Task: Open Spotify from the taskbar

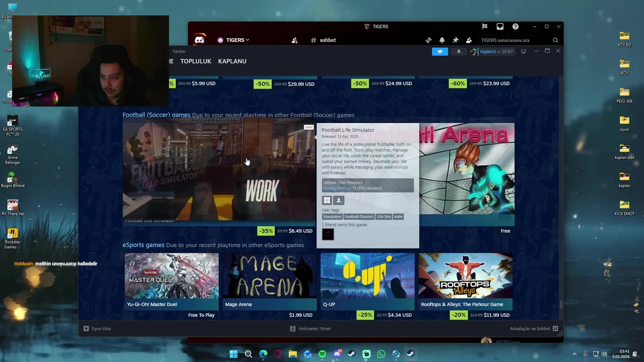Action: tap(323, 354)
